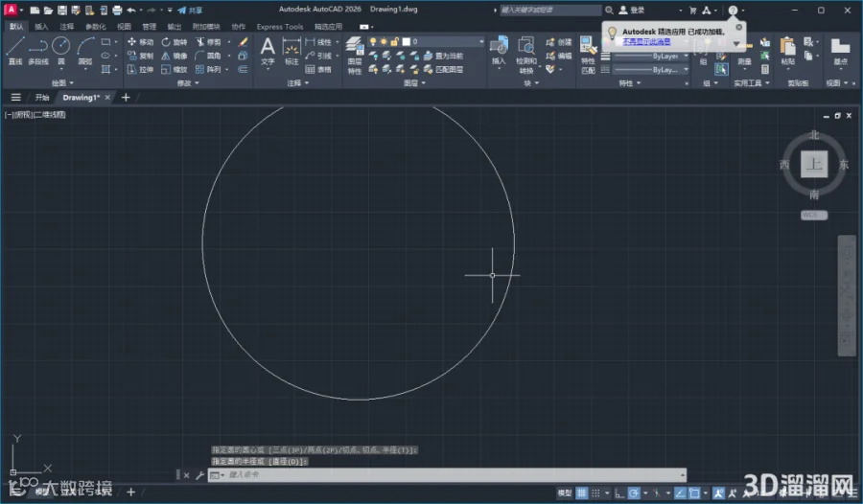
Task: Open the Express Tools ribbon tab
Action: (280, 27)
